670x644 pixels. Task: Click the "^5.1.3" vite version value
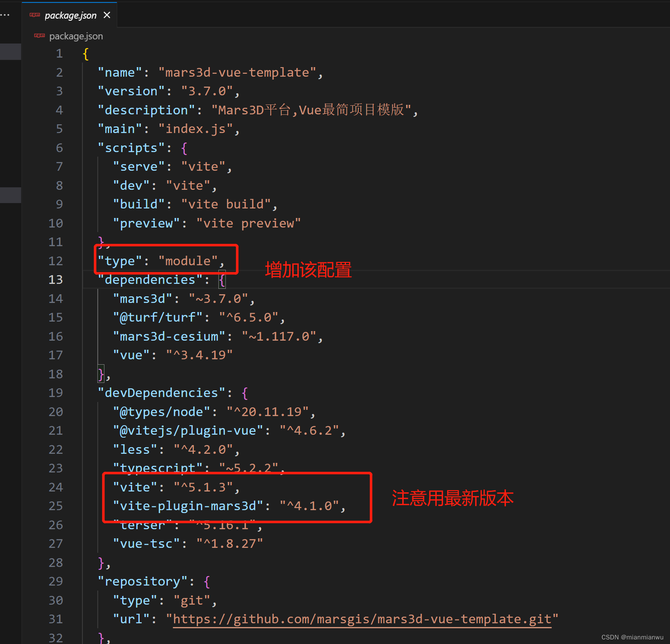click(203, 487)
